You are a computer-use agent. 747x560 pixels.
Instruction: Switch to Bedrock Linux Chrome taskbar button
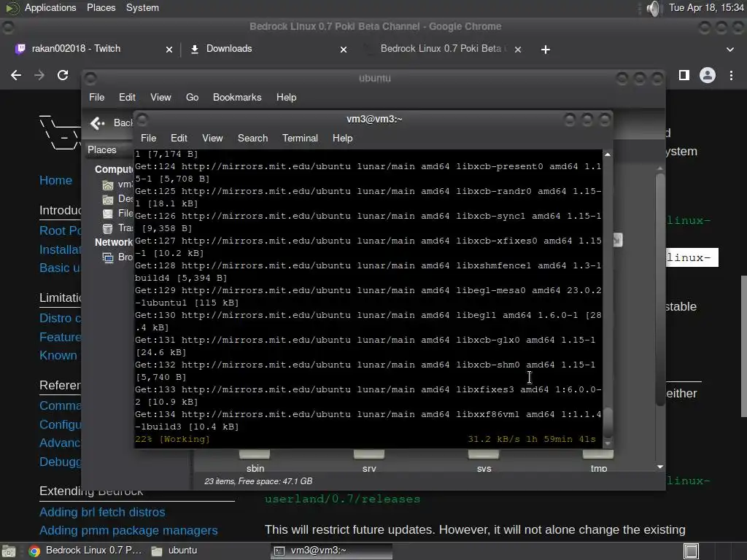pos(85,551)
